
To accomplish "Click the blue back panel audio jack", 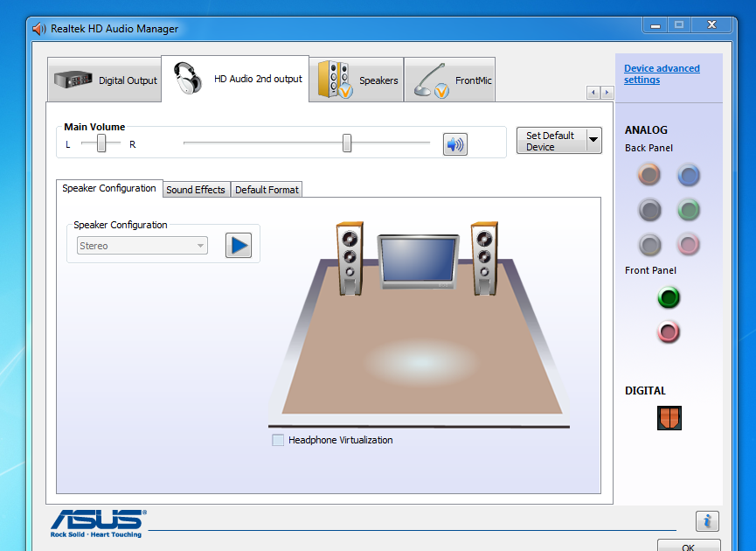I will [689, 175].
